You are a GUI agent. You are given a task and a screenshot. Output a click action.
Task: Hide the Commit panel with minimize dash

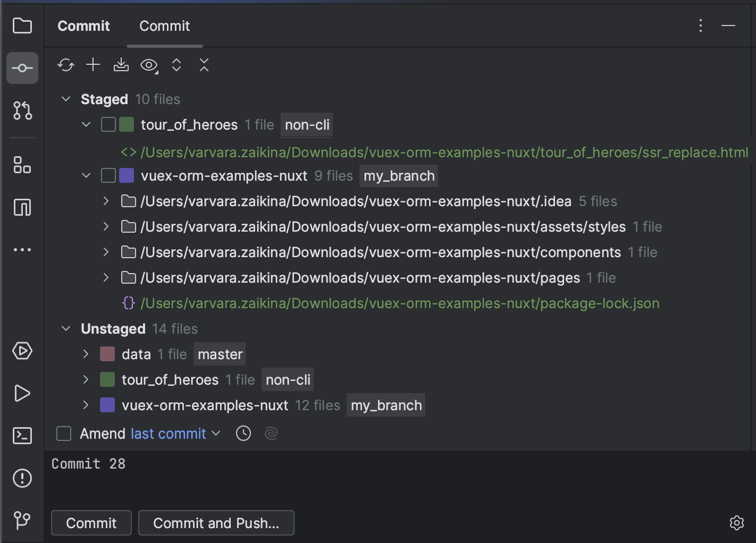(x=728, y=26)
